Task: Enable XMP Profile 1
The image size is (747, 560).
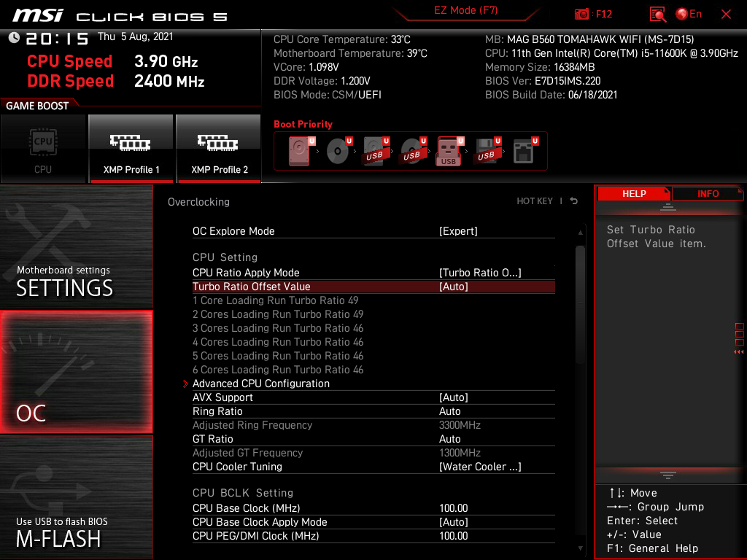Action: [131, 149]
